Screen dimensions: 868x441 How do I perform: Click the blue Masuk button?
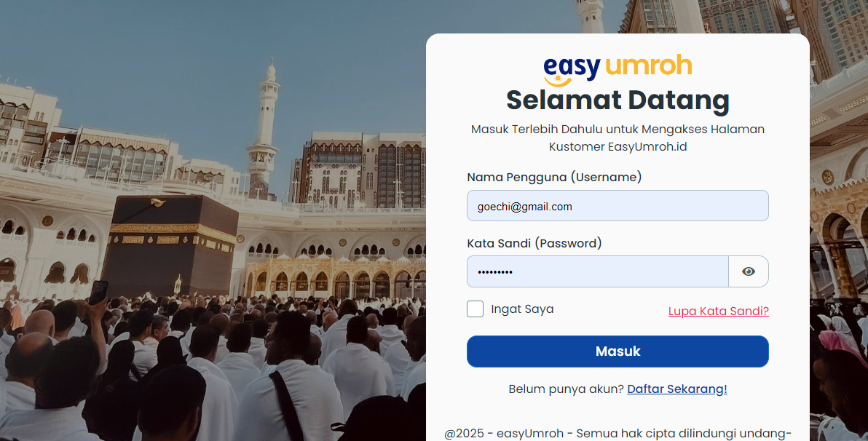(618, 351)
